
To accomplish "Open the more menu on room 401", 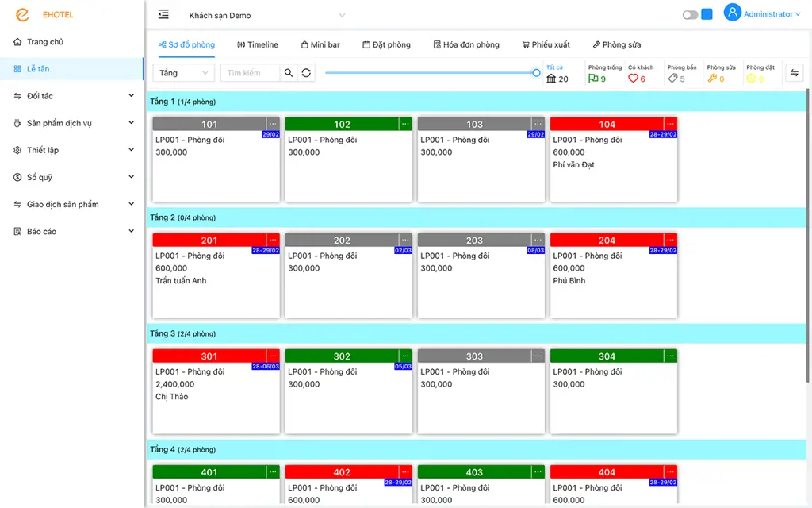I will point(273,472).
